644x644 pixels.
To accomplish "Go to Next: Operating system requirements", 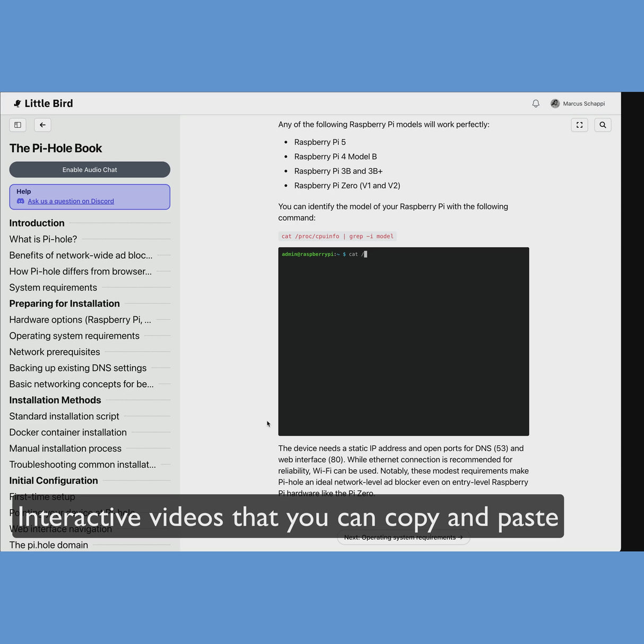I will tap(403, 537).
